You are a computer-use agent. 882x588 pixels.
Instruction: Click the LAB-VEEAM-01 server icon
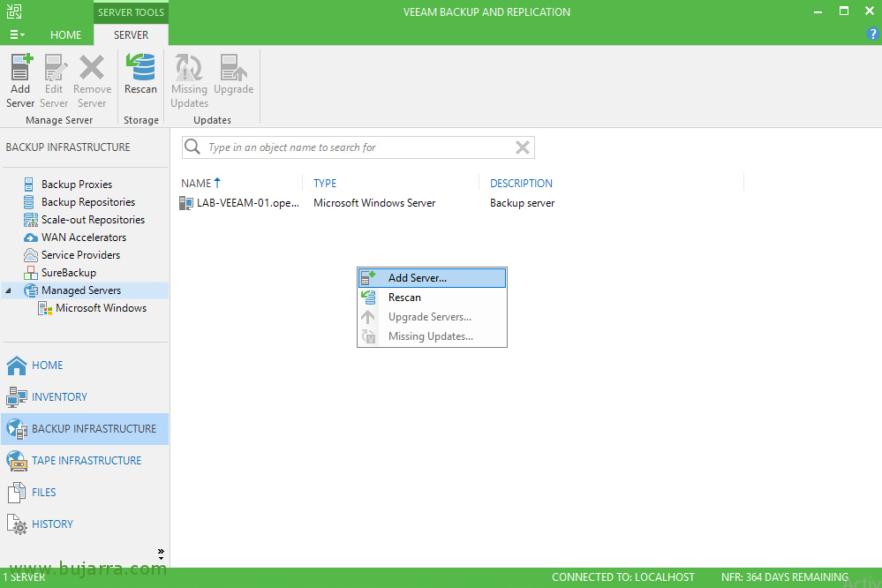pos(185,203)
